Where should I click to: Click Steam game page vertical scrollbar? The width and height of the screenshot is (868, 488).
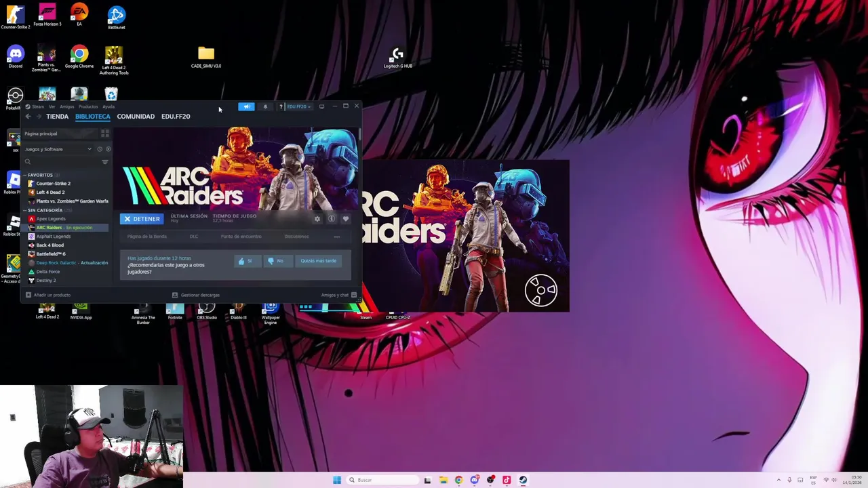pos(359,134)
